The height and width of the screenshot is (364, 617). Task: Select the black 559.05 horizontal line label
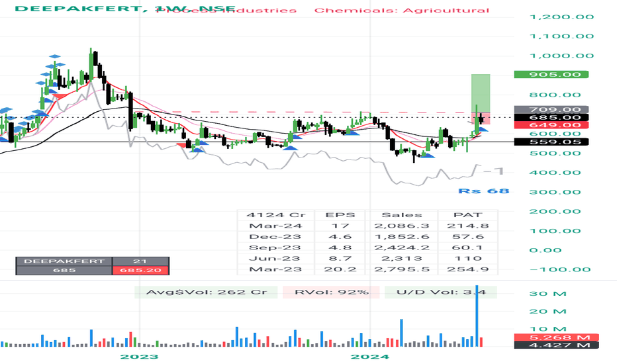[x=551, y=142]
